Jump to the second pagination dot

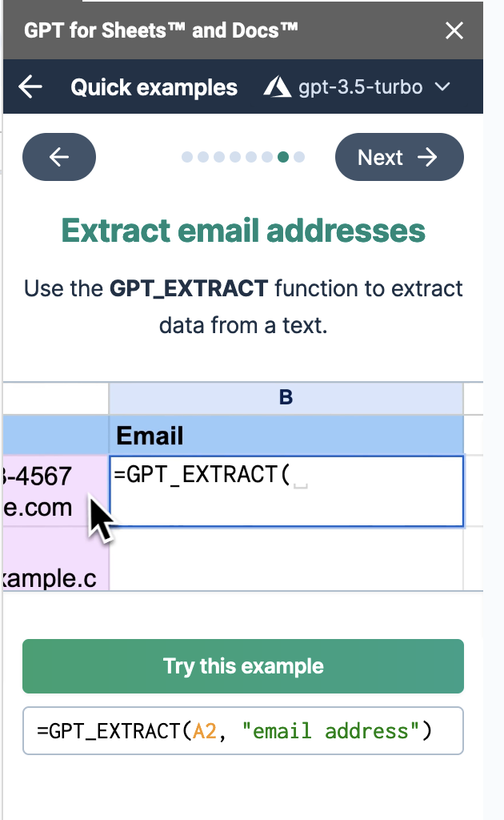click(203, 157)
